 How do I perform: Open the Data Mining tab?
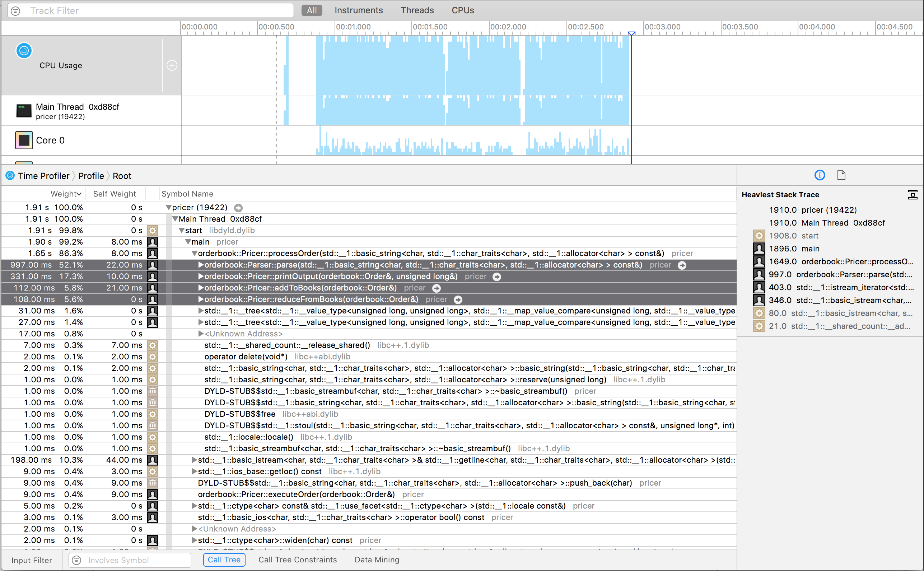(x=377, y=560)
